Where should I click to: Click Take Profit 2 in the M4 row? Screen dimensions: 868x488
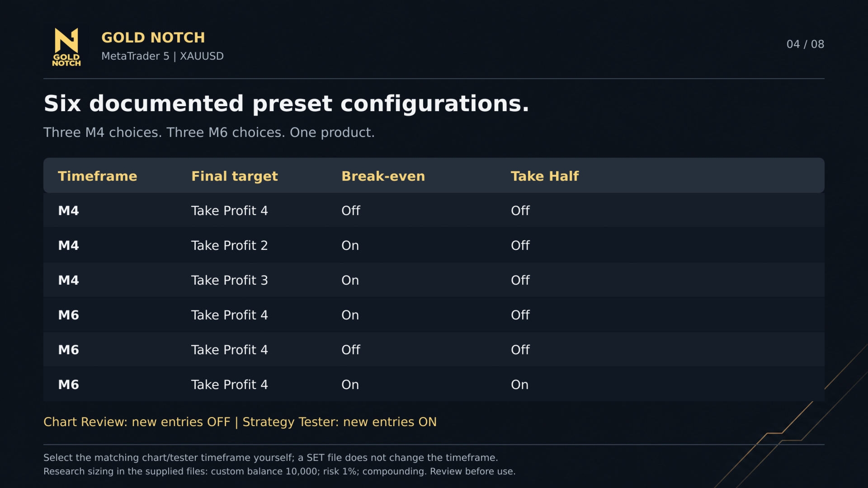[x=229, y=245]
